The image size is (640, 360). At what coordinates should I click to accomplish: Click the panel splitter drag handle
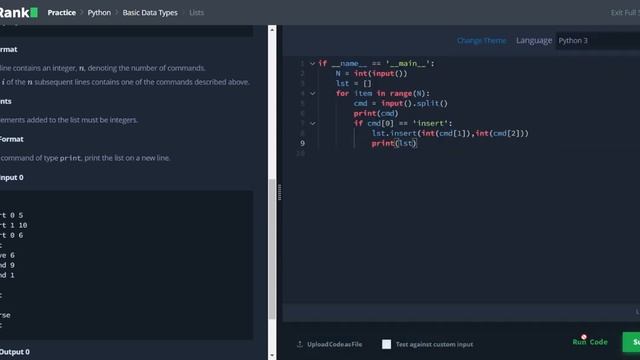tap(279, 192)
